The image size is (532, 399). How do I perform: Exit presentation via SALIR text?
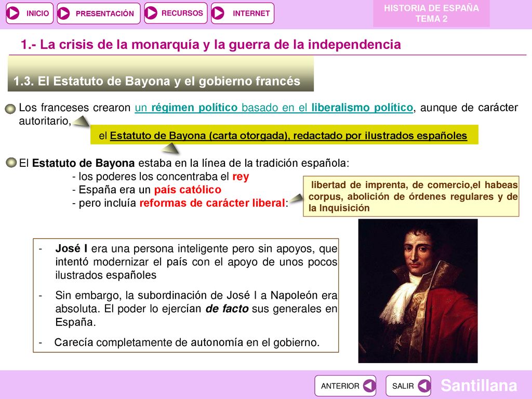403,386
